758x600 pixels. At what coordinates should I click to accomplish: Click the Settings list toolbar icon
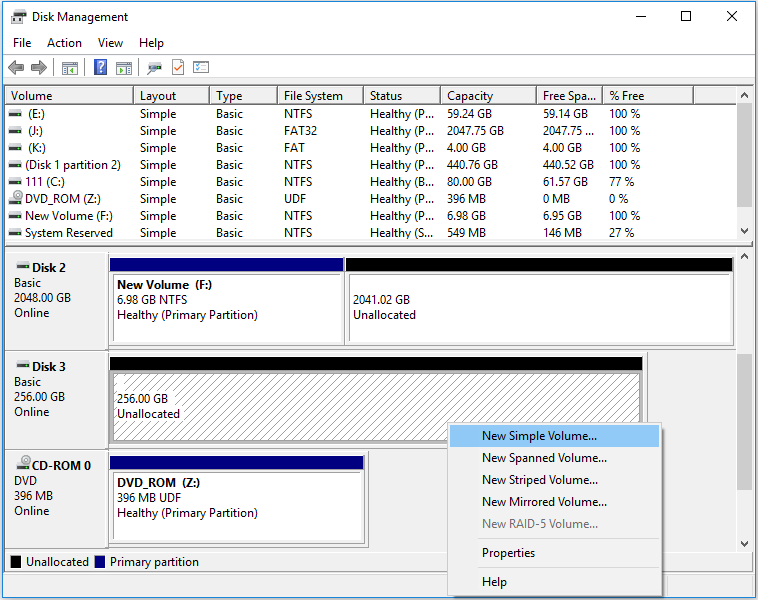coord(201,67)
